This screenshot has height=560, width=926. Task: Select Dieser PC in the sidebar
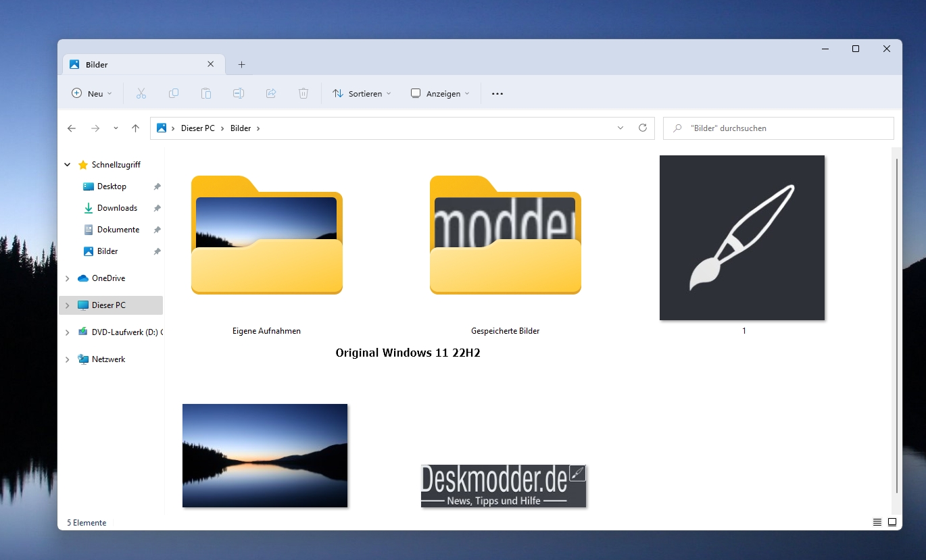tap(111, 305)
